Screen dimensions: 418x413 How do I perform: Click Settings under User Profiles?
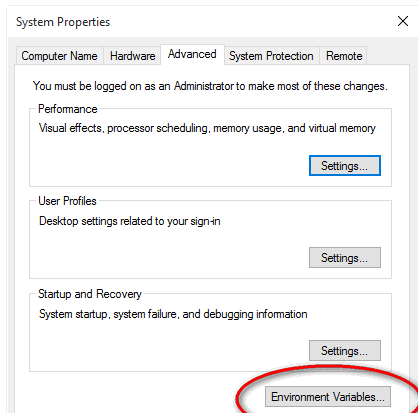(x=345, y=258)
